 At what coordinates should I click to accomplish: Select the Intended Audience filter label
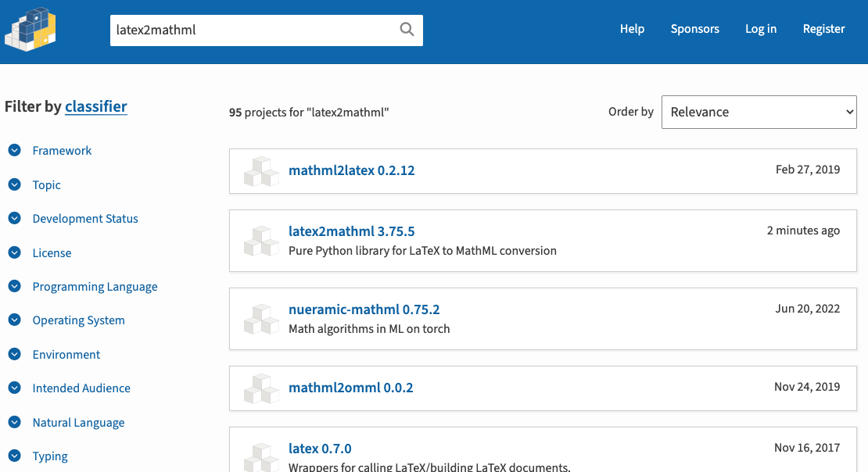tap(81, 388)
